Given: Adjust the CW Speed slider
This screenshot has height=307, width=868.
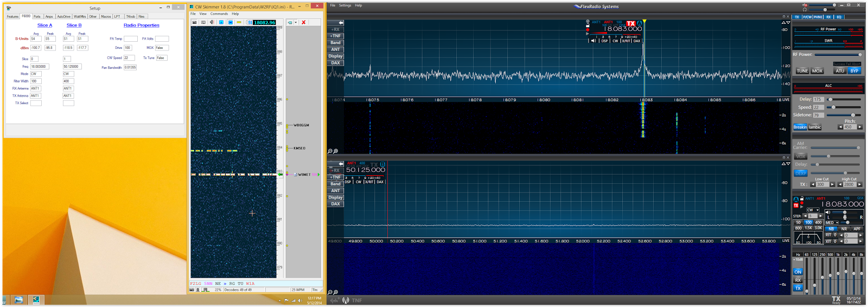Looking at the screenshot, I should point(844,107).
